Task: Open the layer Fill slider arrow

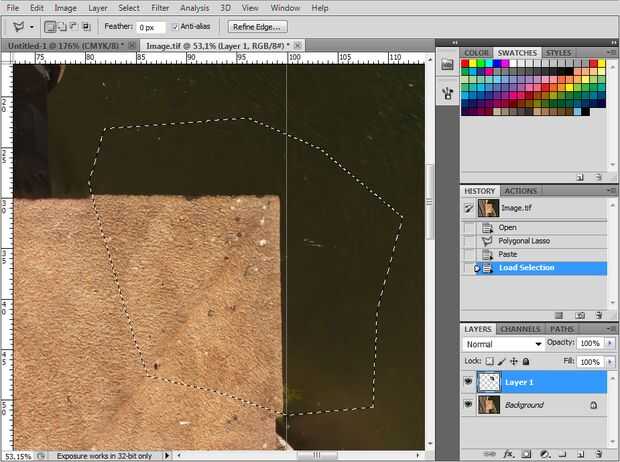Action: [609, 362]
